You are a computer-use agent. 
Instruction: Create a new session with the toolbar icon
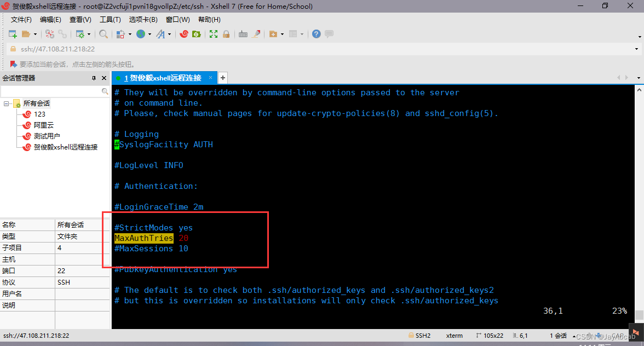click(x=13, y=34)
